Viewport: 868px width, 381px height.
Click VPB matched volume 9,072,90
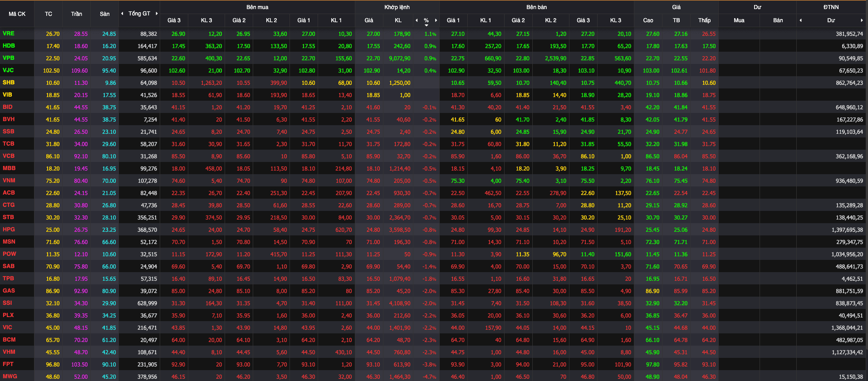tap(400, 59)
